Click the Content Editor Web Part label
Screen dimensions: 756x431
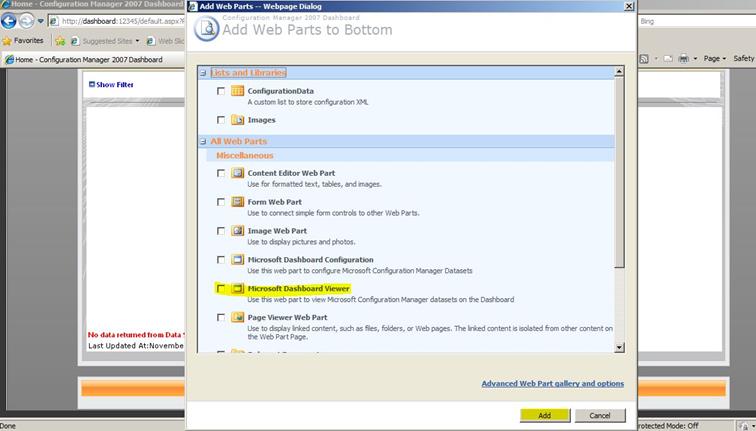(x=291, y=173)
